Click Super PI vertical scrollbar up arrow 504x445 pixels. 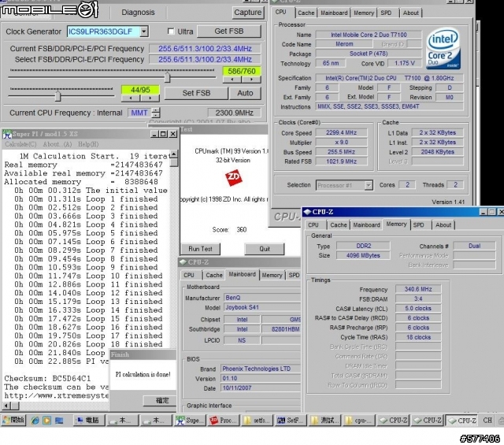pyautogui.click(x=173, y=154)
